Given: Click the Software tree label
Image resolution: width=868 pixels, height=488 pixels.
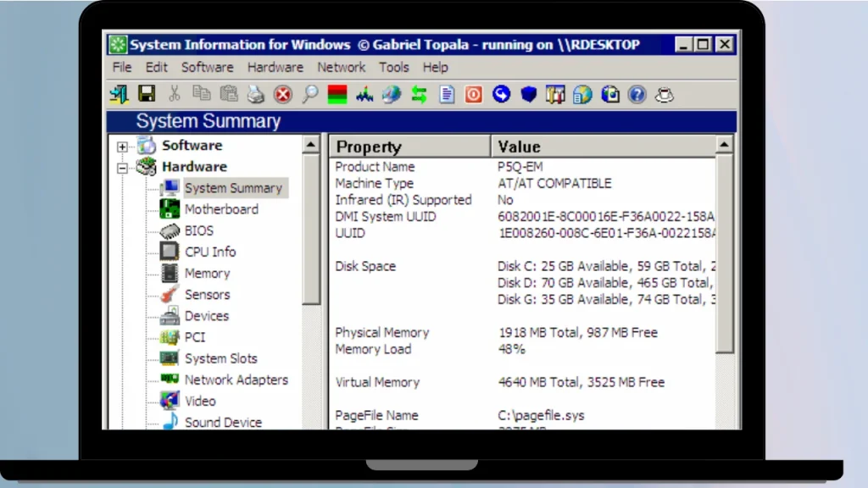Looking at the screenshot, I should [192, 146].
